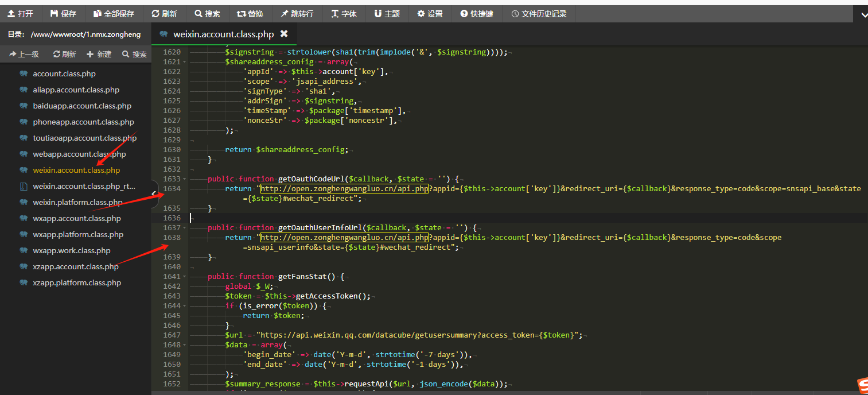This screenshot has height=395, width=868.
Task: Open weixin.platform.class.php file
Action: [x=77, y=202]
